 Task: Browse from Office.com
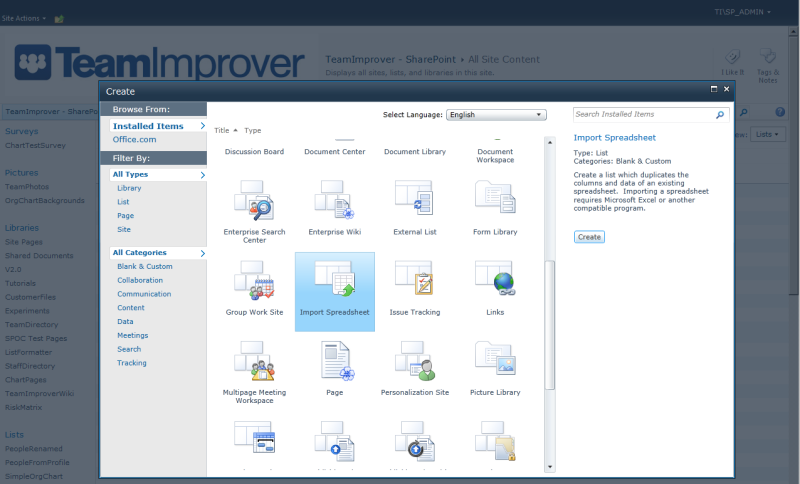135,139
